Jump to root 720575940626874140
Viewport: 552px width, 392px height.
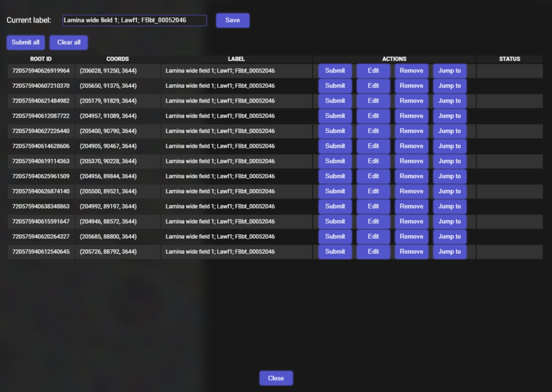pyautogui.click(x=450, y=191)
